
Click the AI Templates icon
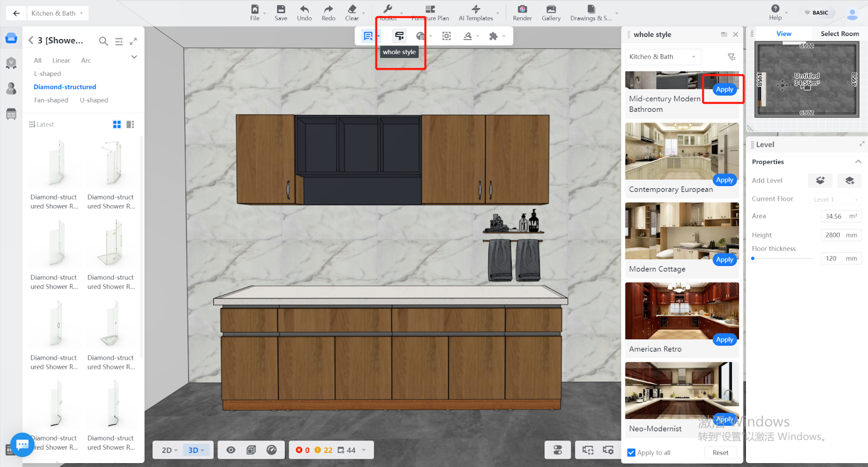point(476,9)
